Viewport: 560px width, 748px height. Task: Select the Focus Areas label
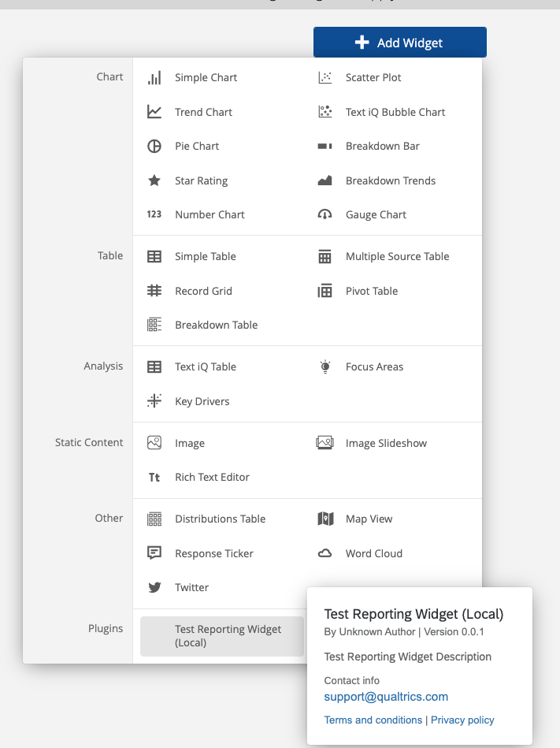[374, 367]
